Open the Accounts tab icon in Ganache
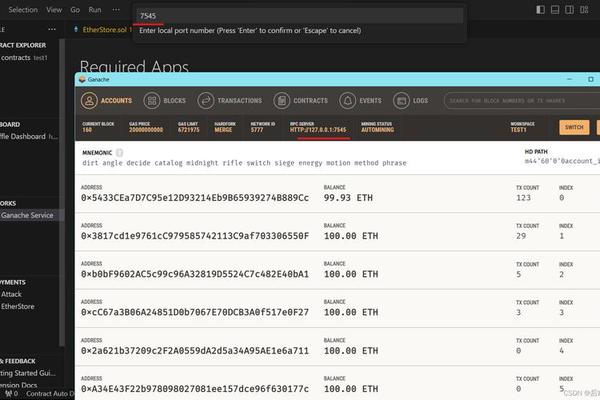 click(89, 101)
